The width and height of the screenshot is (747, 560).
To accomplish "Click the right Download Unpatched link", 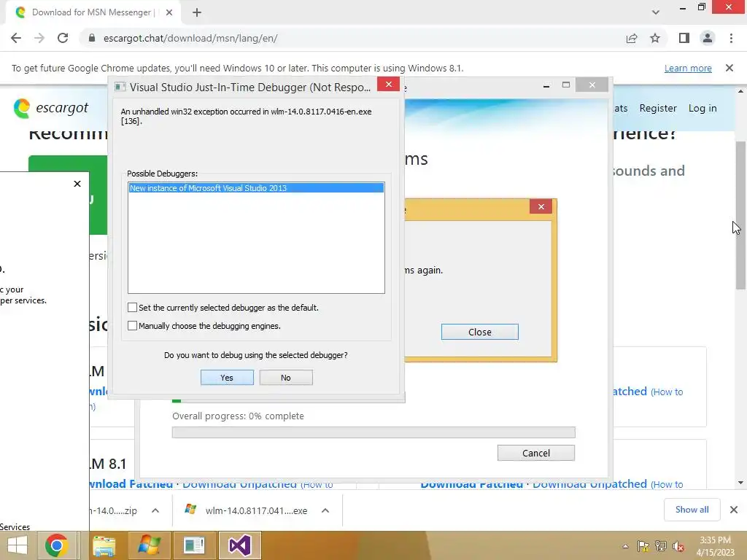I will coord(589,484).
